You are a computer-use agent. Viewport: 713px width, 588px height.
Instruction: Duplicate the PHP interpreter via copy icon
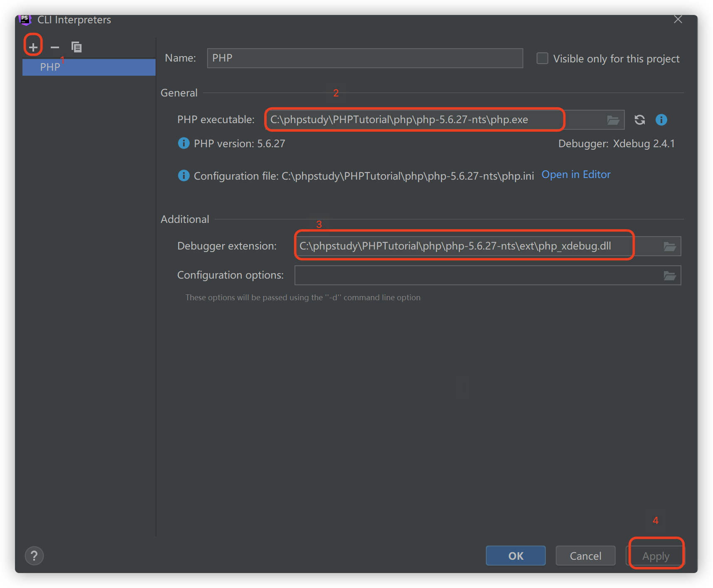tap(77, 47)
